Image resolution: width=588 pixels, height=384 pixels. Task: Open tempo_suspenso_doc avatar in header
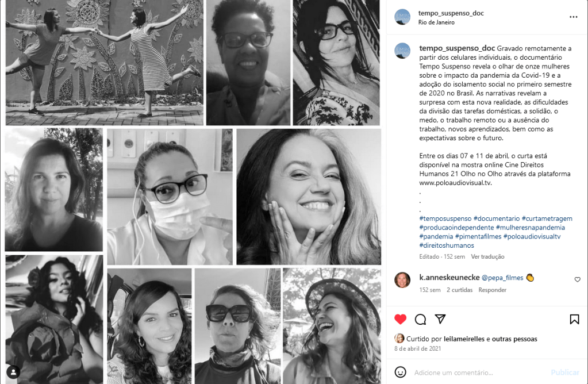(402, 17)
